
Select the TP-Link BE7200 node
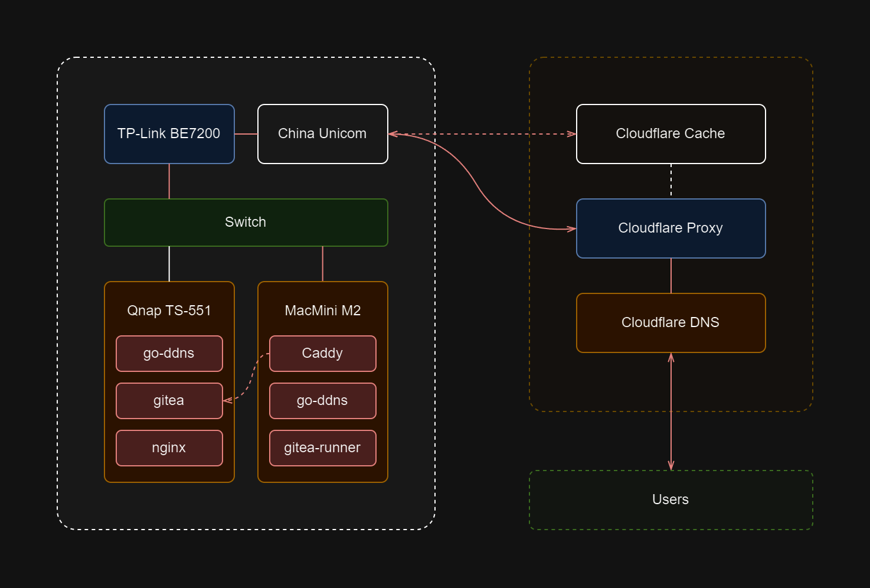pos(169,134)
